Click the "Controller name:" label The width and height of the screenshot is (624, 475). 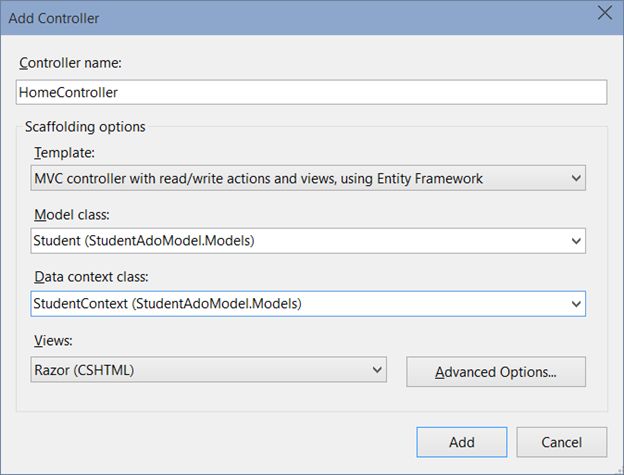click(x=68, y=63)
